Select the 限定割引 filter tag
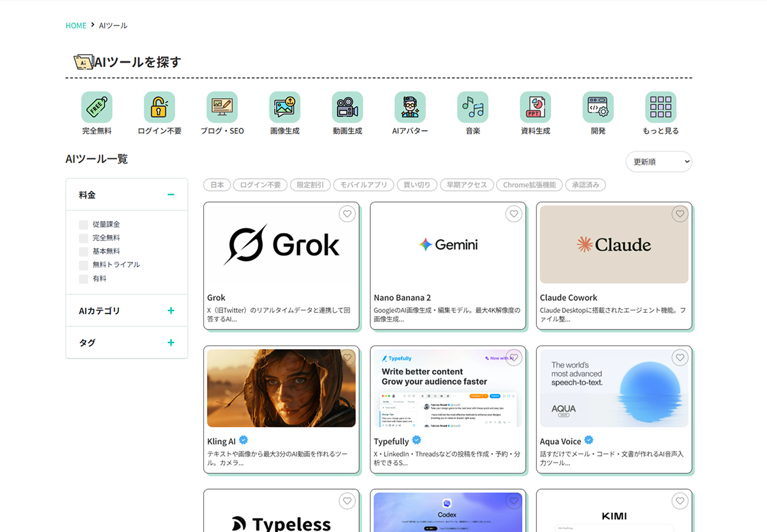Viewport: 767px width, 532px height. pos(311,185)
